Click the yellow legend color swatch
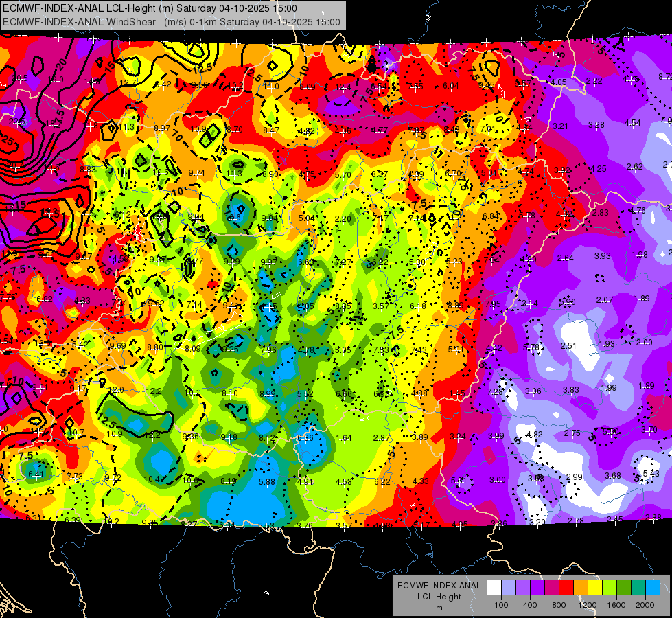 coord(595,588)
